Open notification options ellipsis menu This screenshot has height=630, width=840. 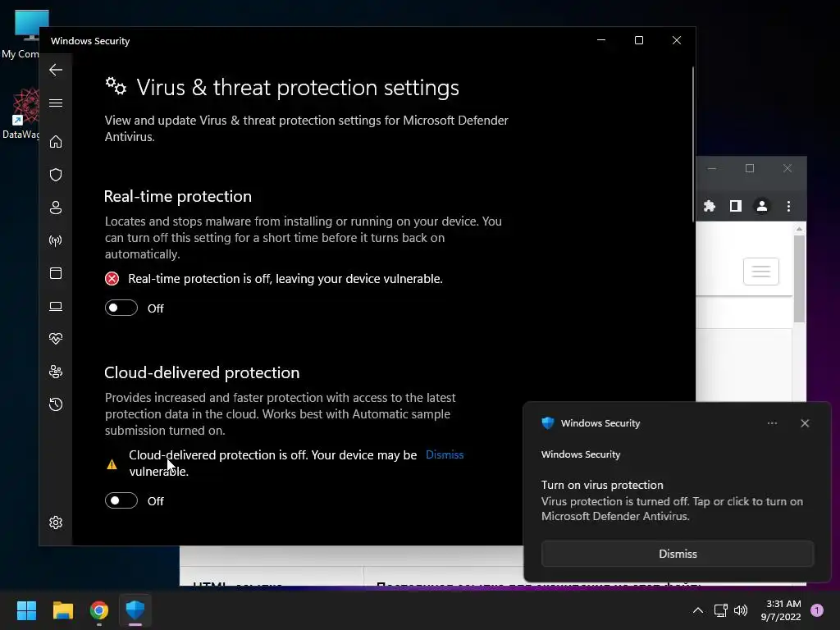click(x=772, y=423)
